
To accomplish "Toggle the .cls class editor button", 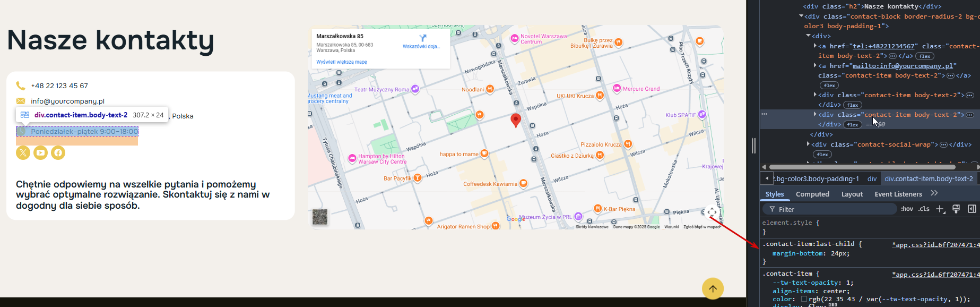I will click(924, 209).
